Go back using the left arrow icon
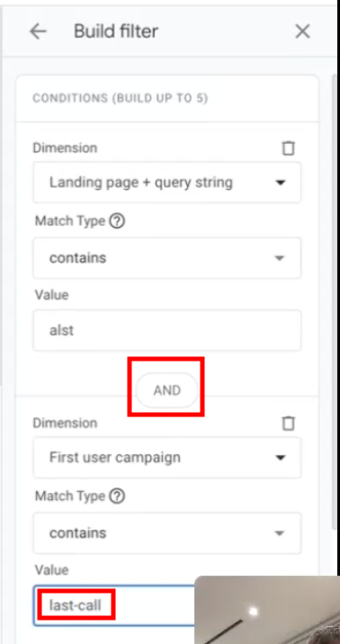 (38, 31)
